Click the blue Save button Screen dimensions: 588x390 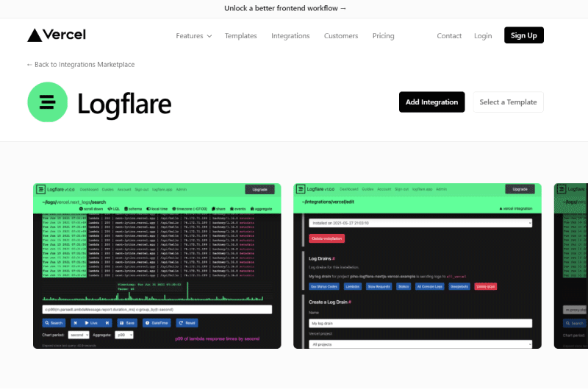pyautogui.click(x=127, y=323)
